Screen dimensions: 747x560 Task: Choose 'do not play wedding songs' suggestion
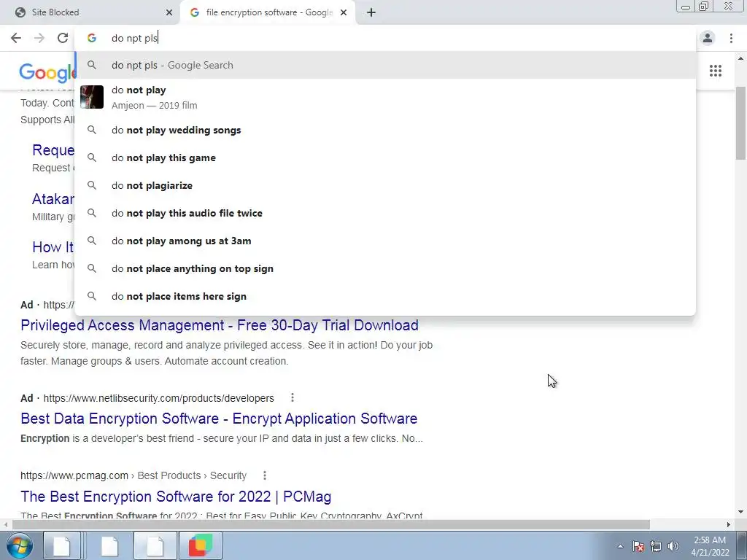coord(385,130)
